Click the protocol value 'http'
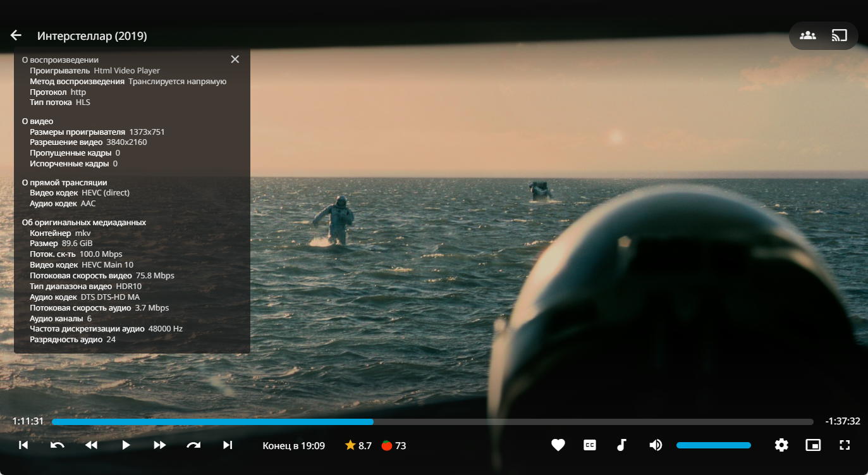This screenshot has width=868, height=475. pyautogui.click(x=78, y=92)
